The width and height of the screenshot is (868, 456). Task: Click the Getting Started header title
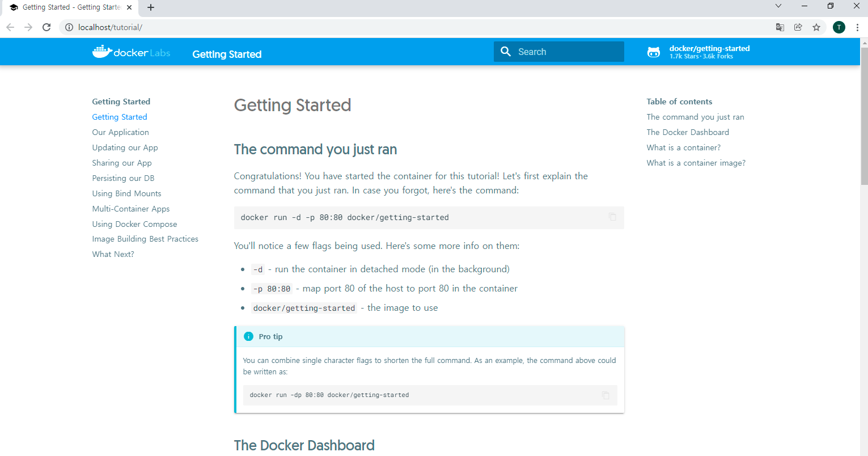click(227, 54)
